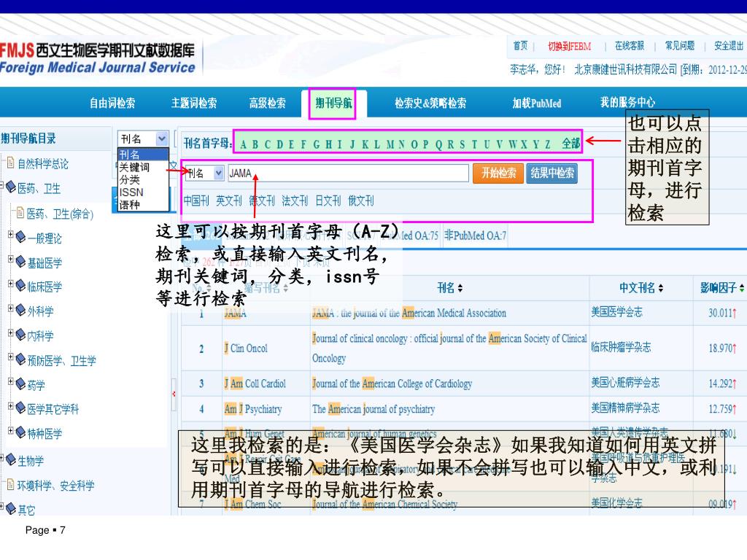Sort by 刊名 column header
The width and height of the screenshot is (747, 560).
coord(449,287)
